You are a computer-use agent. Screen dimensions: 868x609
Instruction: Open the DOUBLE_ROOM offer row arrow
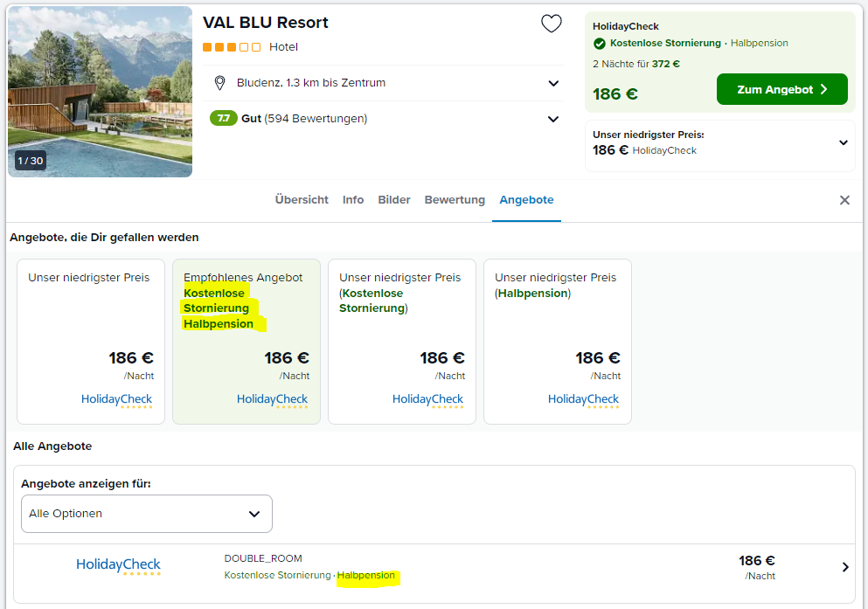[845, 567]
